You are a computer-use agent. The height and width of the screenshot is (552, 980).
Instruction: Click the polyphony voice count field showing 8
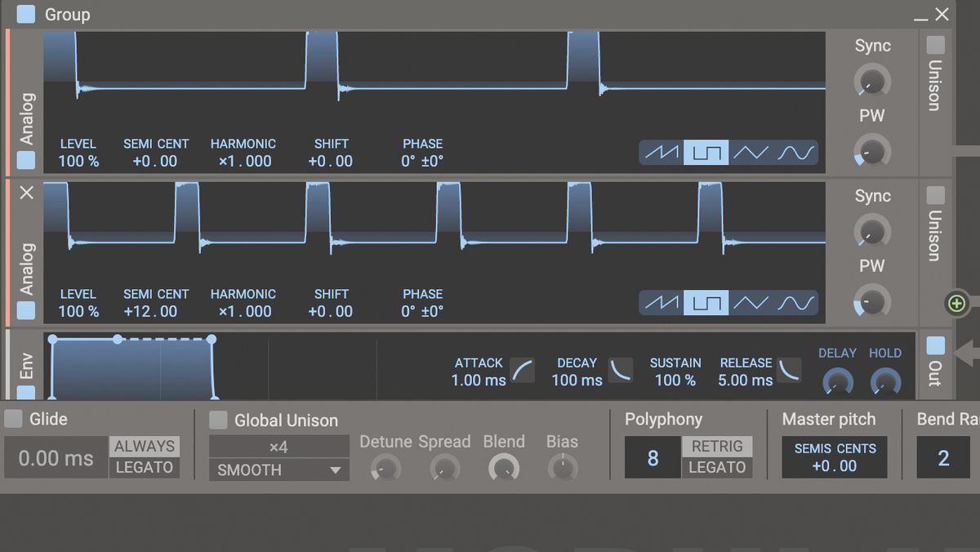tap(652, 457)
